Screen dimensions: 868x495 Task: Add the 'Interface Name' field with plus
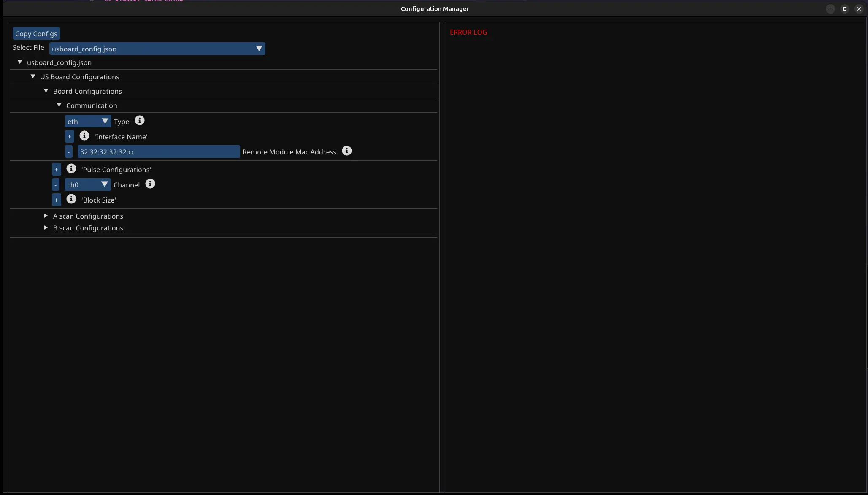coord(70,137)
